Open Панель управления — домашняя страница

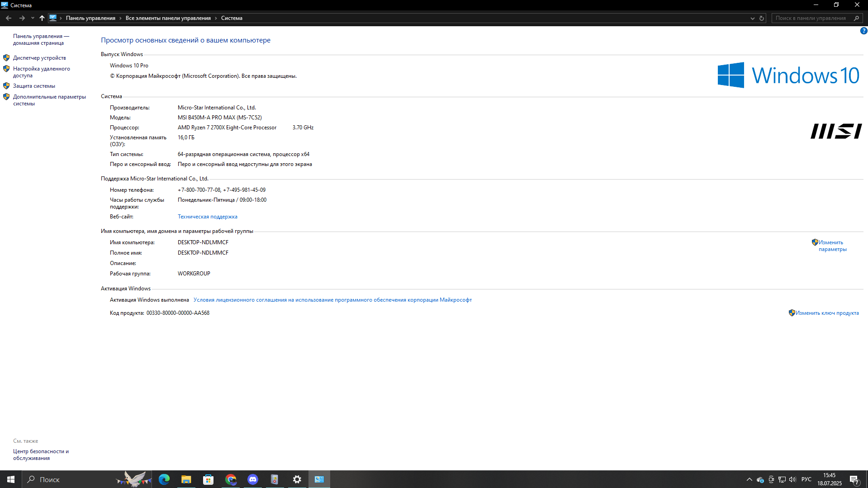(41, 39)
